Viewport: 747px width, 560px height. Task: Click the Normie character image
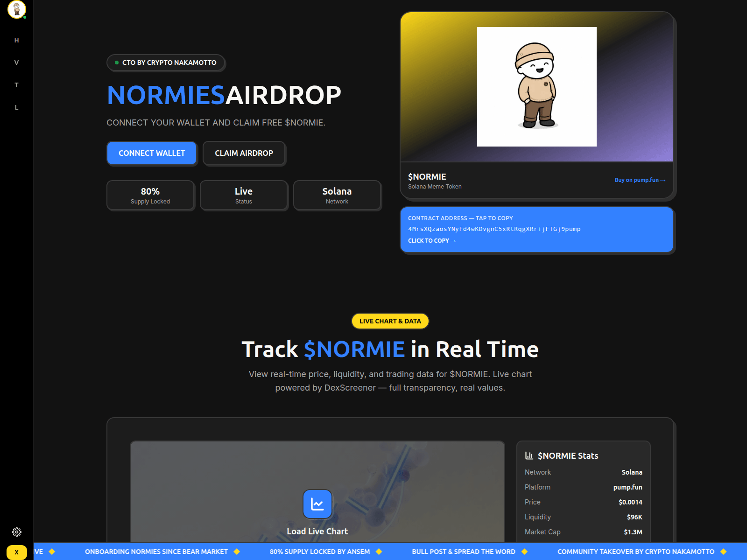pos(537,87)
